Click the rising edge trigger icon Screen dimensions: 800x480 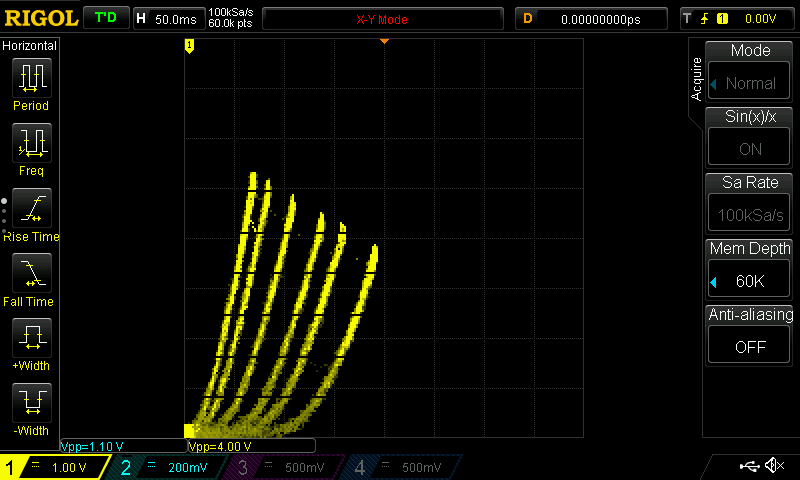tap(705, 19)
